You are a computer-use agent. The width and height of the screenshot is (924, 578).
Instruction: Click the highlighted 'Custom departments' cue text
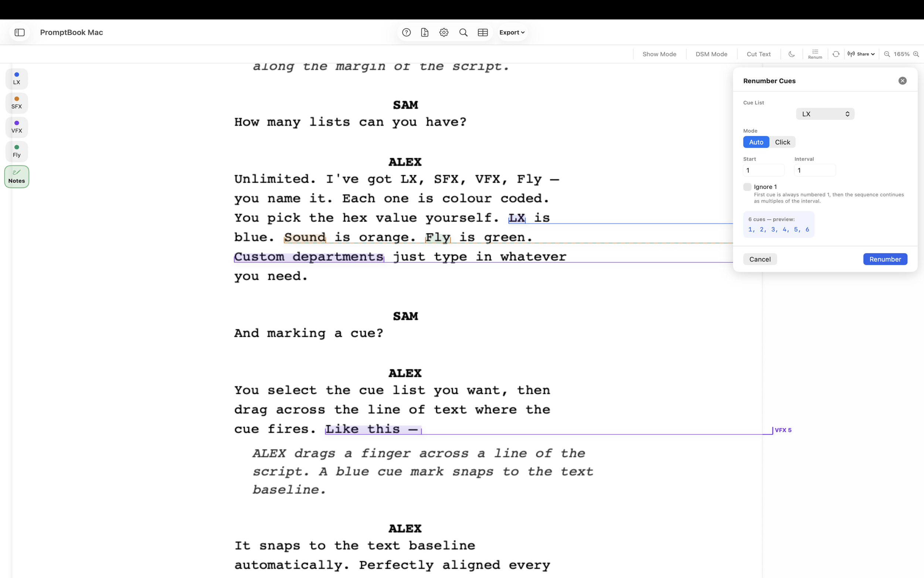pos(309,257)
